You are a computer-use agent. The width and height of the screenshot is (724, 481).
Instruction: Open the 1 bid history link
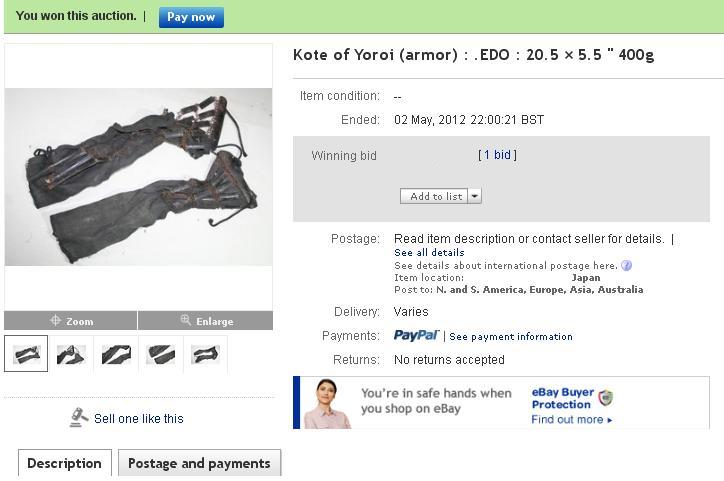(x=497, y=155)
